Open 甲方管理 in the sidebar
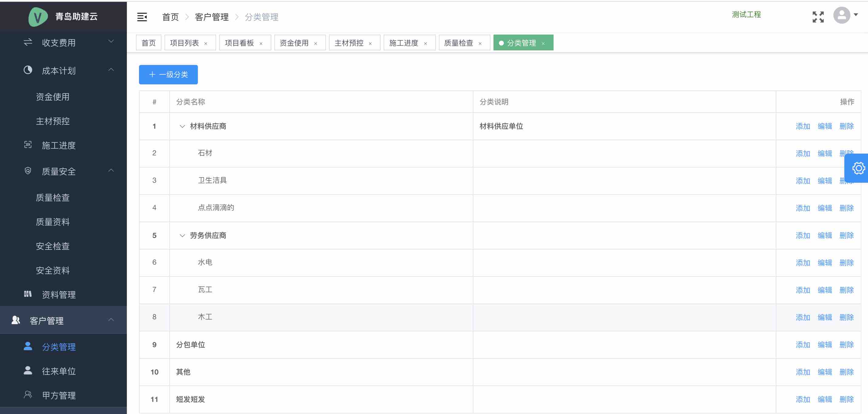 [59, 395]
